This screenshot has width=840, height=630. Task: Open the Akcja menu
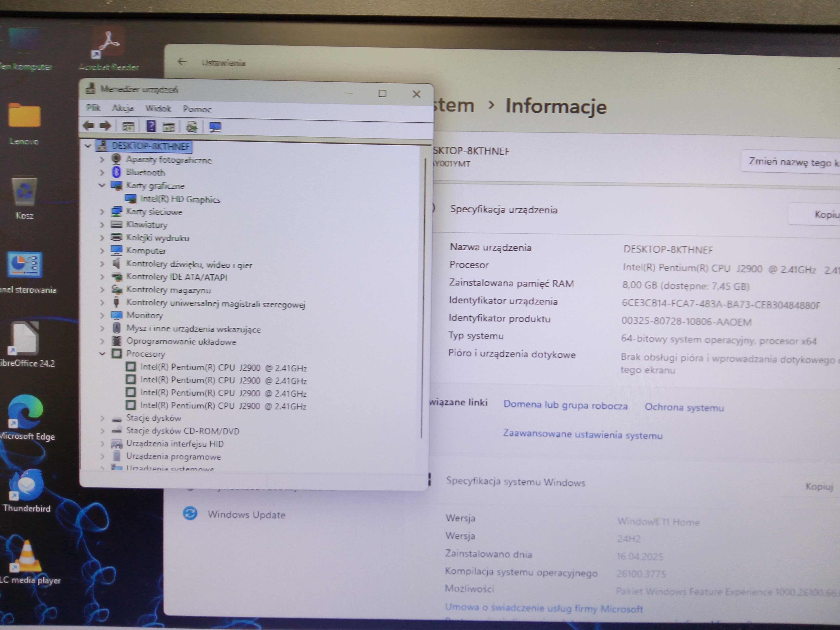pyautogui.click(x=123, y=108)
